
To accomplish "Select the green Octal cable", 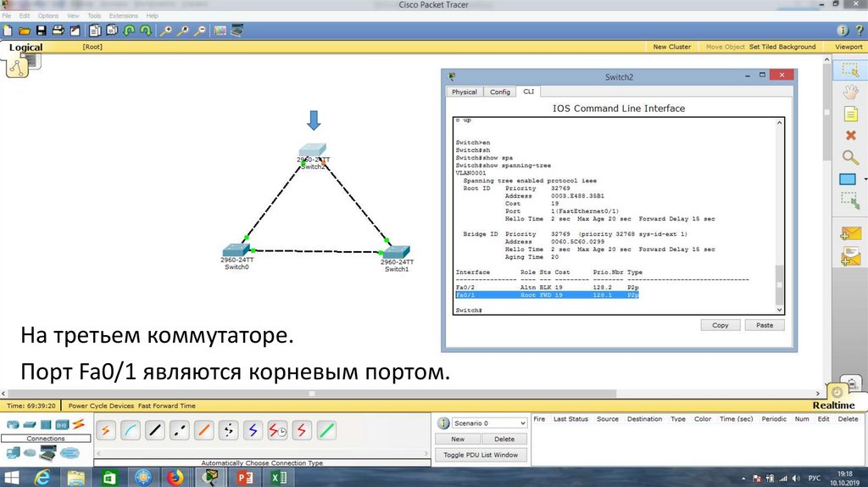I will point(326,430).
